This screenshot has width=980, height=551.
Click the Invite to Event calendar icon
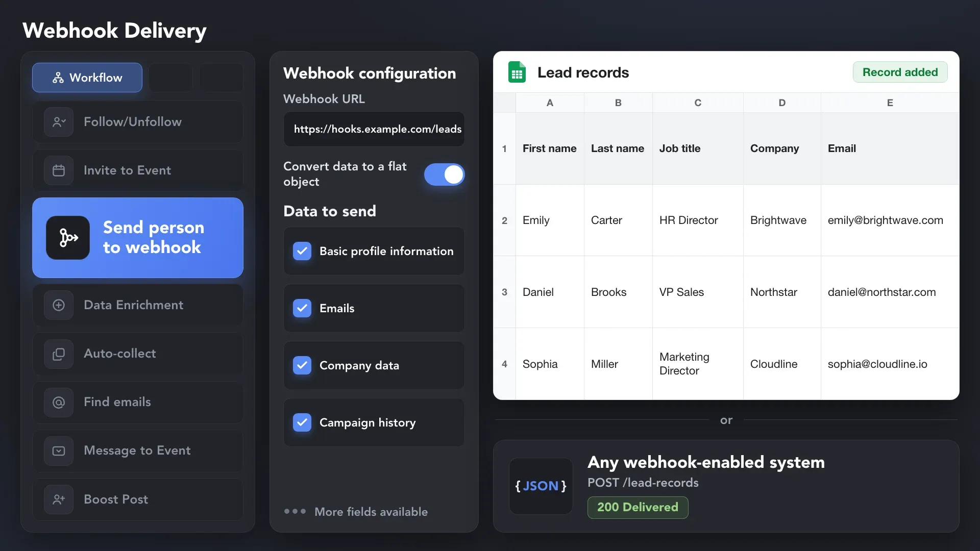[59, 170]
